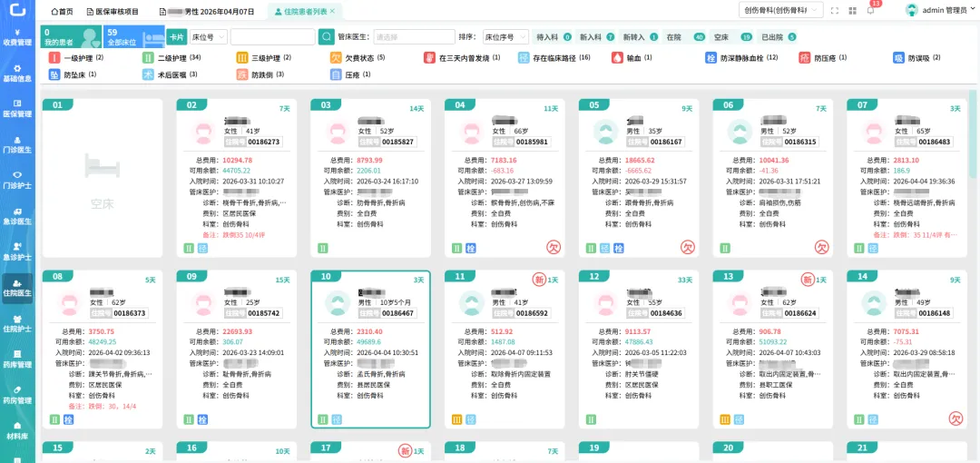The image size is (980, 463).
Task: Filter patients by 已出院
Action: 779,37
